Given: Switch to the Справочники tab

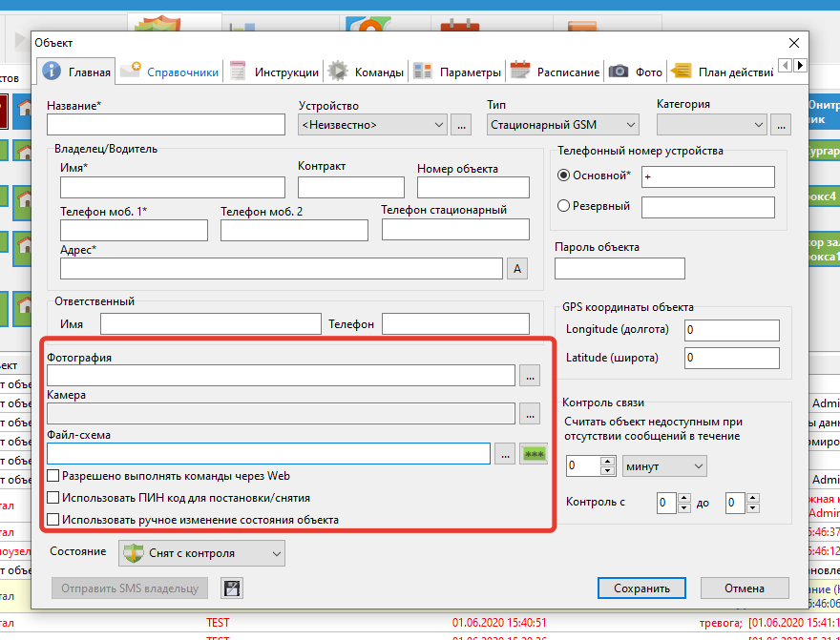Looking at the screenshot, I should (x=169, y=72).
